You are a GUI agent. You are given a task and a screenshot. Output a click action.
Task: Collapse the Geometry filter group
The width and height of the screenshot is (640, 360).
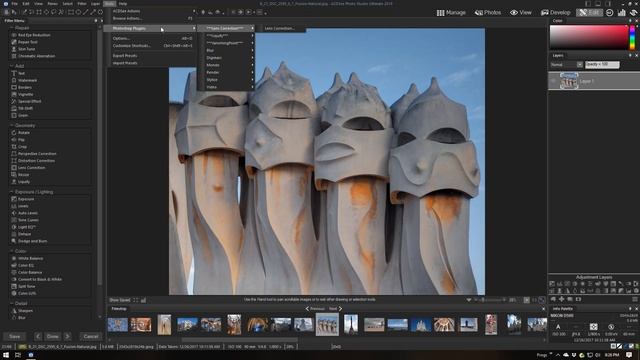click(x=11, y=126)
